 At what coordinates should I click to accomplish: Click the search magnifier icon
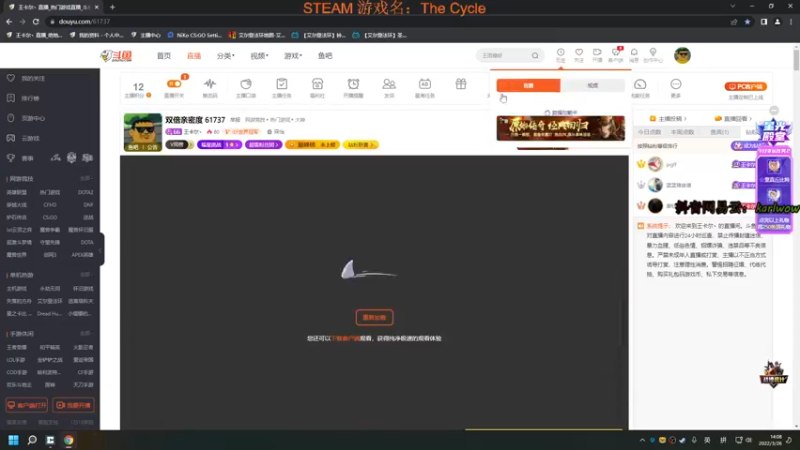pos(535,55)
